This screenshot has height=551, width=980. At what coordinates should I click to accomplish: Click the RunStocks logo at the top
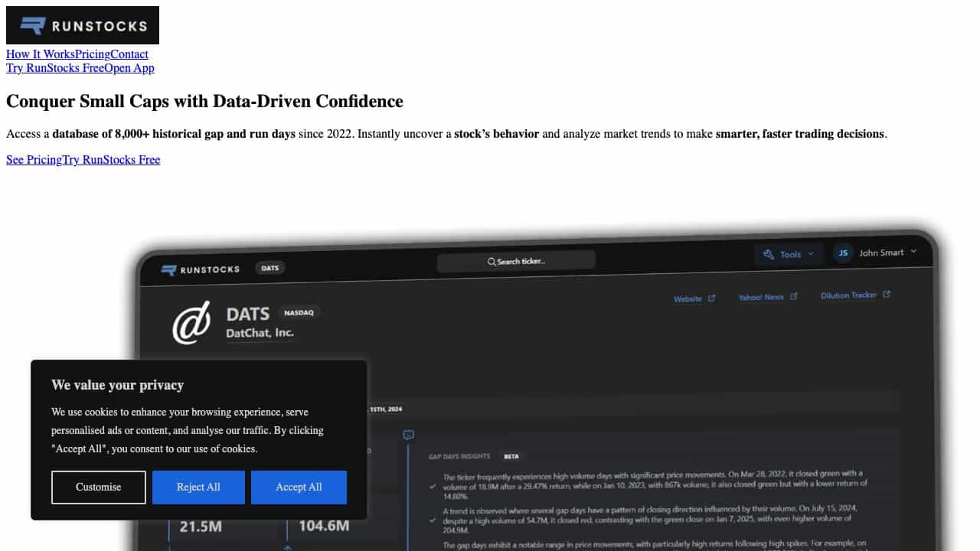83,25
